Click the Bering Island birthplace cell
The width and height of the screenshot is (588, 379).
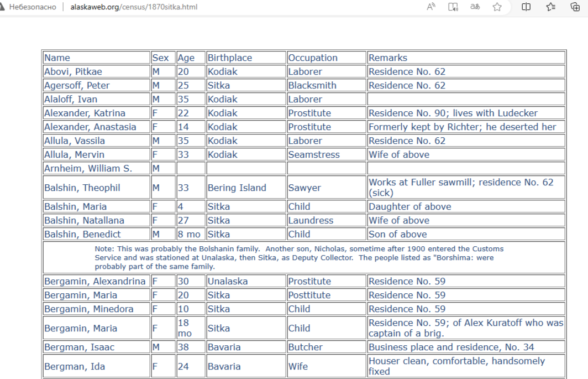(246, 188)
